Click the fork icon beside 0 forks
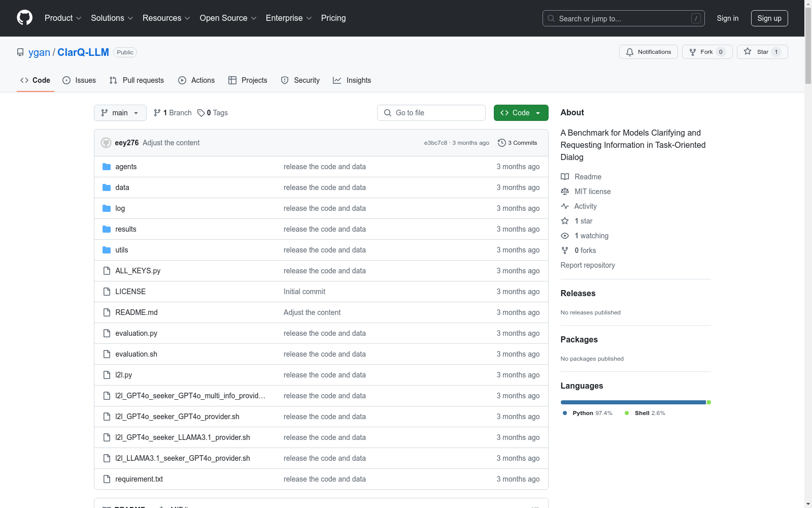812x508 pixels. click(x=565, y=250)
